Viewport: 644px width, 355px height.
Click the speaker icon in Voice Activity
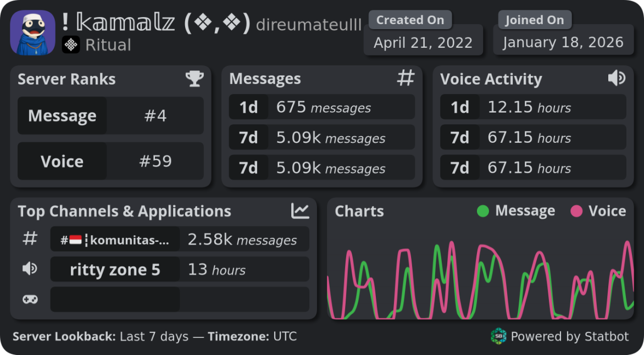pos(617,79)
